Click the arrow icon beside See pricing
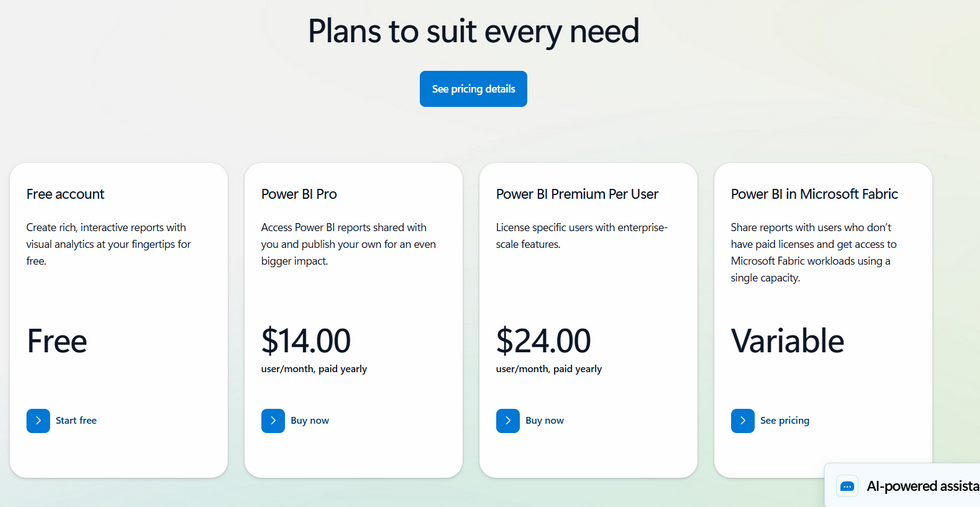Screen dimensions: 980x507 coord(742,421)
